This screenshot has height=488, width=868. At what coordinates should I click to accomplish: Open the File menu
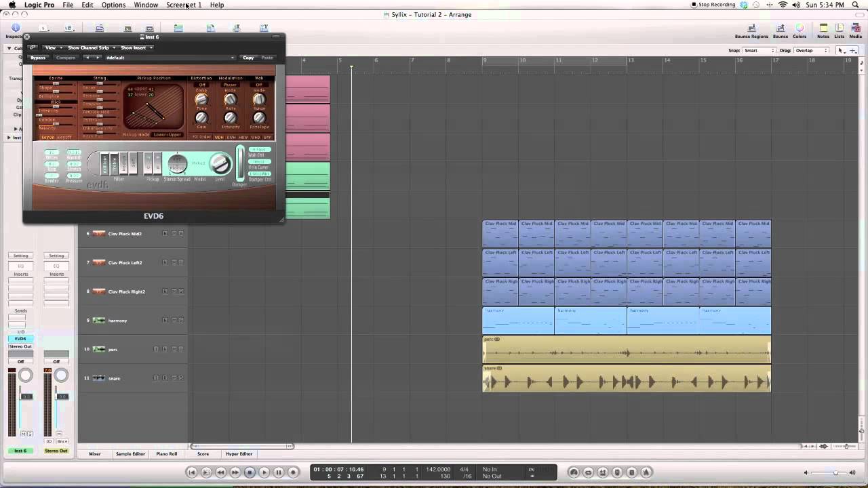tap(68, 5)
